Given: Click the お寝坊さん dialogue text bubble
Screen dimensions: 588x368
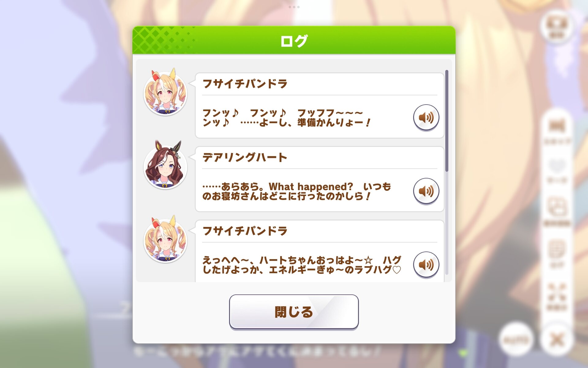Looking at the screenshot, I should coord(319,179).
